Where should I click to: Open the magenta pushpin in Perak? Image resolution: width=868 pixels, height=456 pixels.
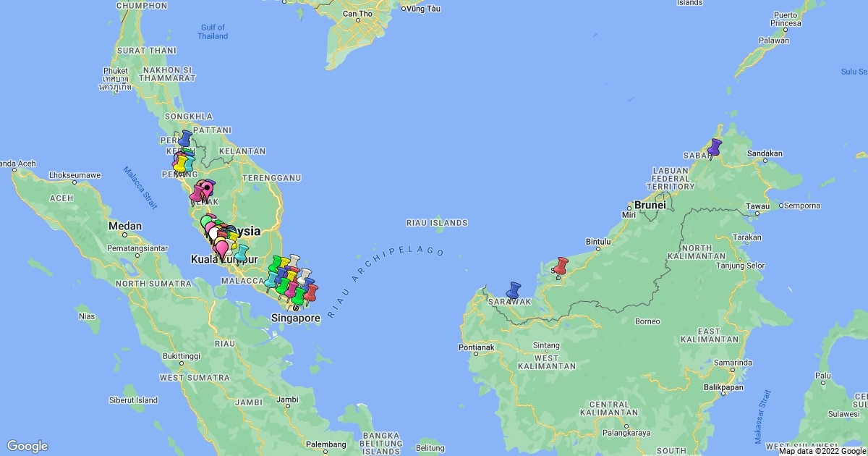pos(197,193)
